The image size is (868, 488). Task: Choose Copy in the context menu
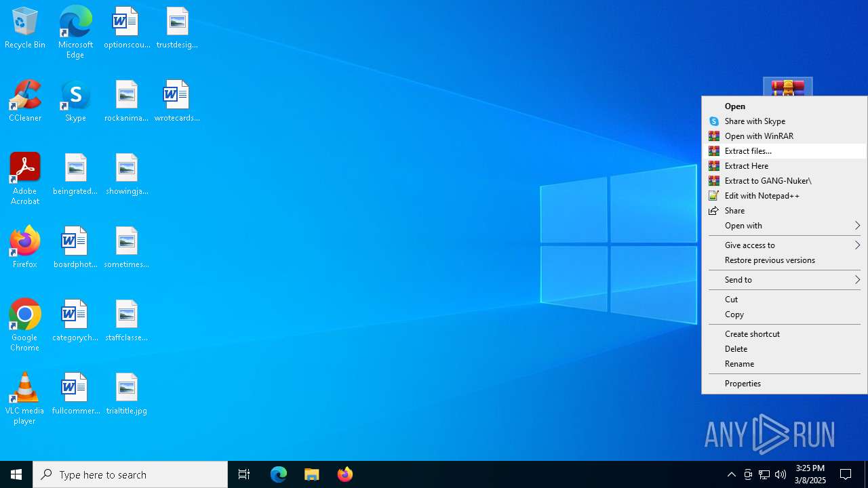pos(785,314)
